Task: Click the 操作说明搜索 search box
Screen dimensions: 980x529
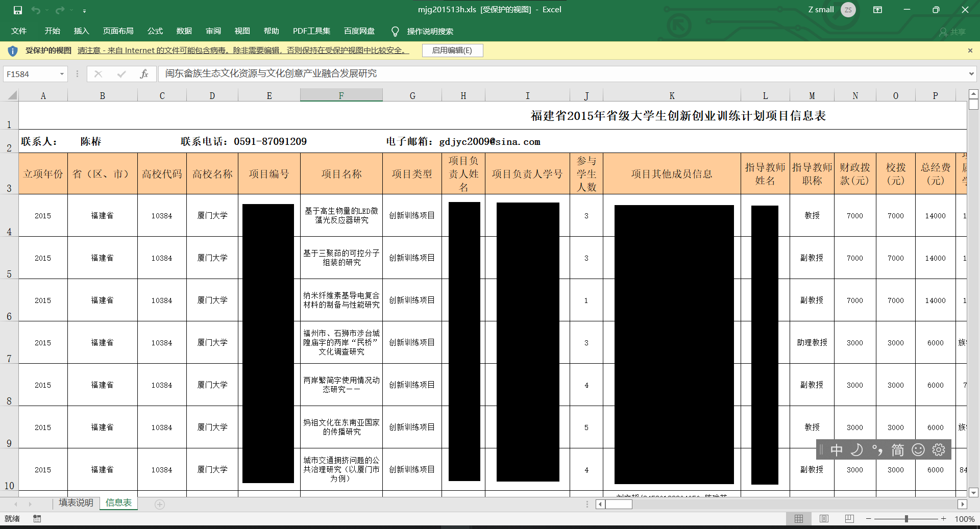Action: point(430,32)
